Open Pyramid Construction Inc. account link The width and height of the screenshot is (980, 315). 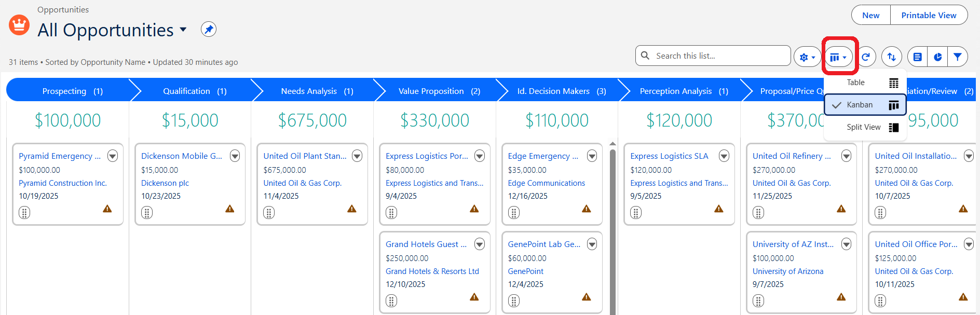pos(63,183)
